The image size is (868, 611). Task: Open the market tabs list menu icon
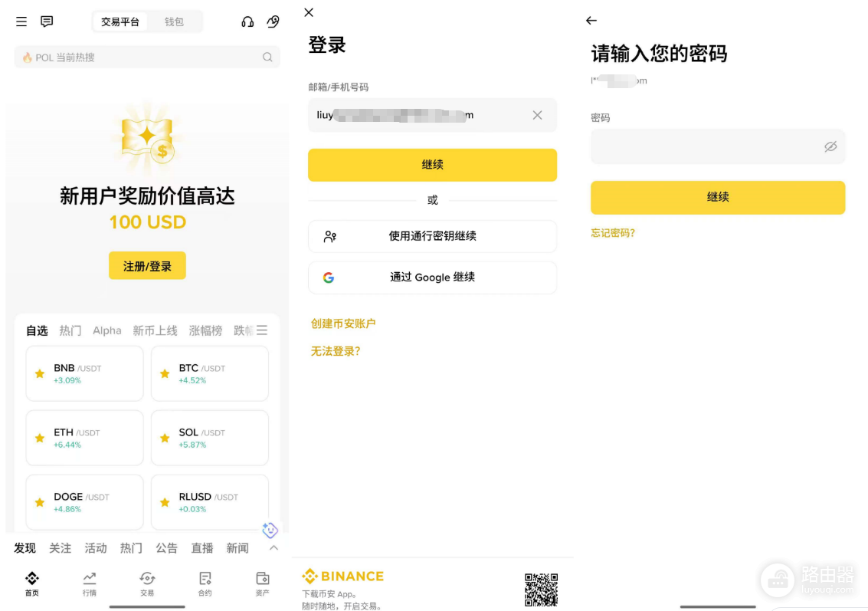click(x=262, y=330)
